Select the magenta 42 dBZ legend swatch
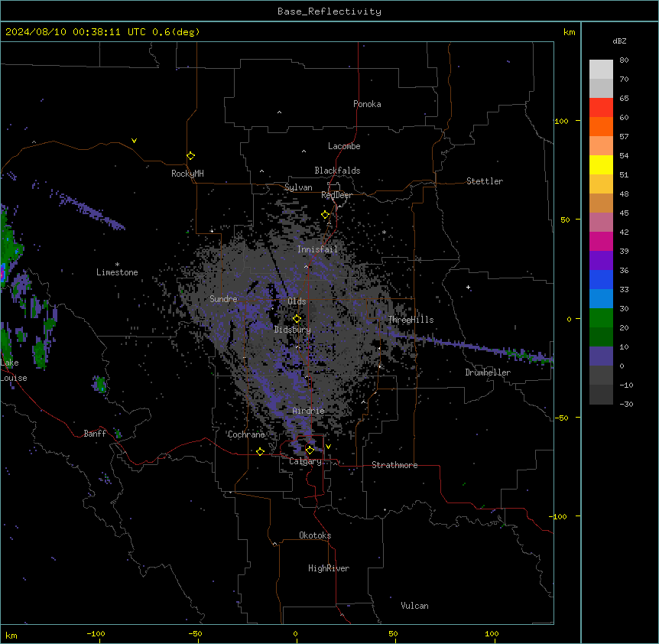Screen dimensions: 659x644 pos(601,241)
